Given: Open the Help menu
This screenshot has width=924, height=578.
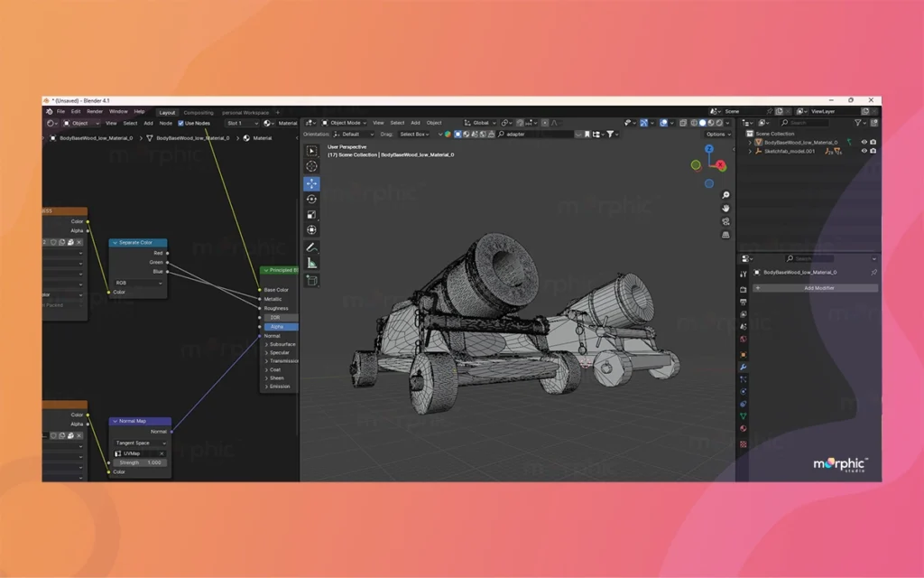Looking at the screenshot, I should 139,111.
